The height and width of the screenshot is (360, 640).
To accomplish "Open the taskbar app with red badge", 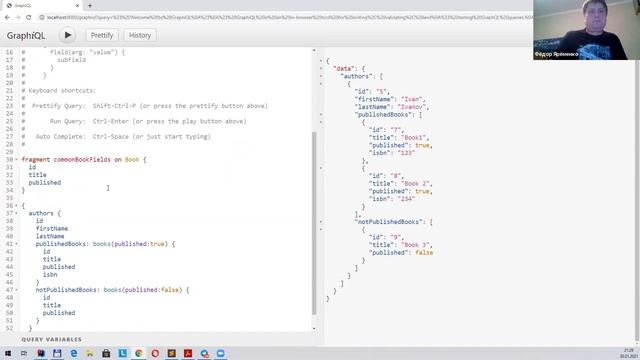I will [x=204, y=353].
